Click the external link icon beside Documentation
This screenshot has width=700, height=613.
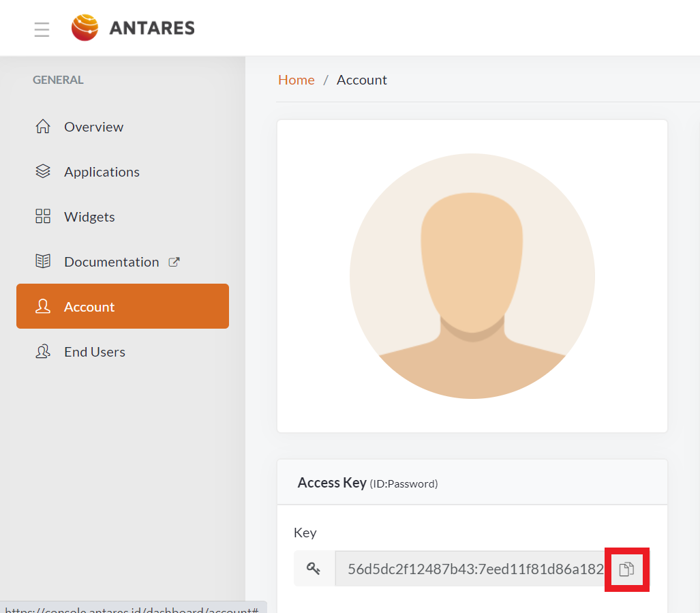point(174,262)
